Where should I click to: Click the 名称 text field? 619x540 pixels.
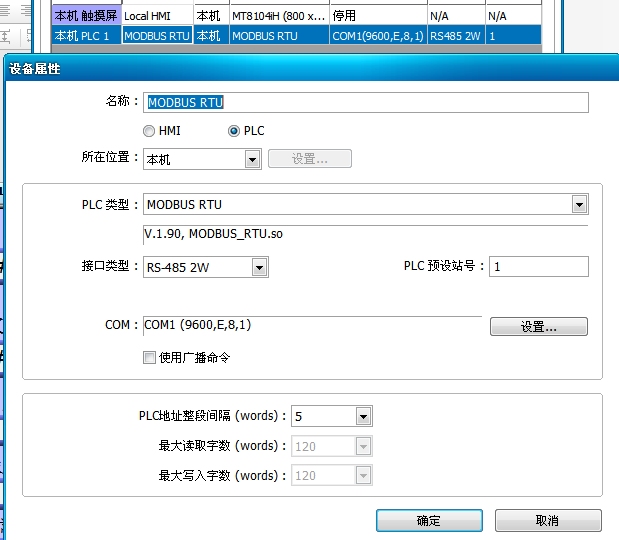(x=366, y=102)
